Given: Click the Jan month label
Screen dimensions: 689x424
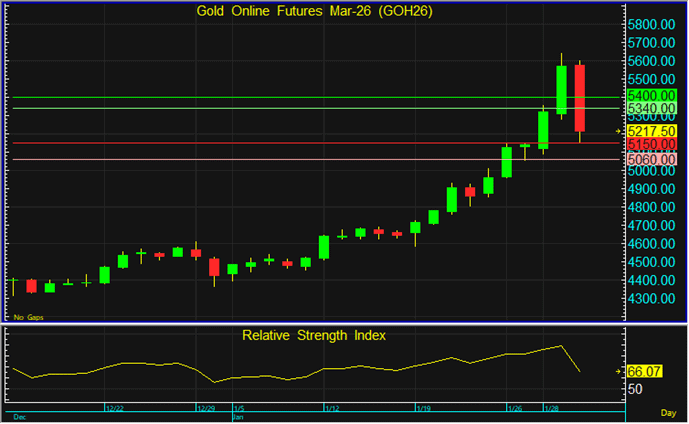Looking at the screenshot, I should pyautogui.click(x=238, y=417).
